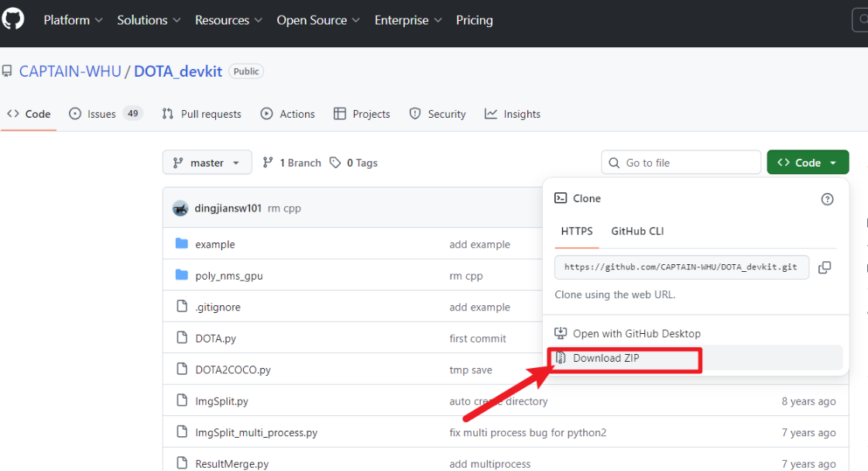Switch to the Code tab
868x471 pixels.
point(29,114)
